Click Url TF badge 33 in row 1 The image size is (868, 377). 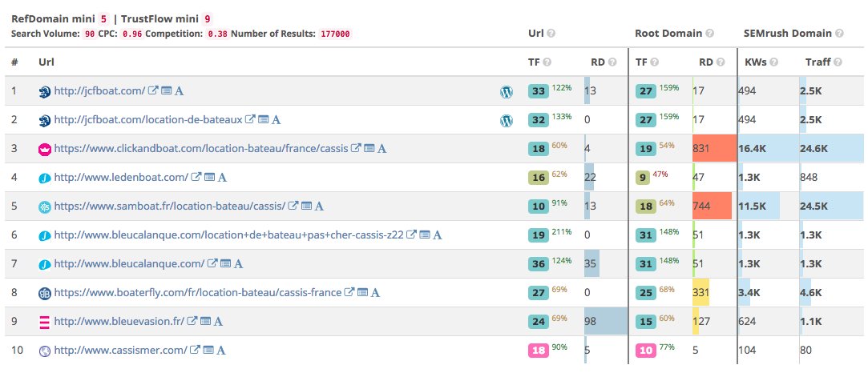(538, 91)
